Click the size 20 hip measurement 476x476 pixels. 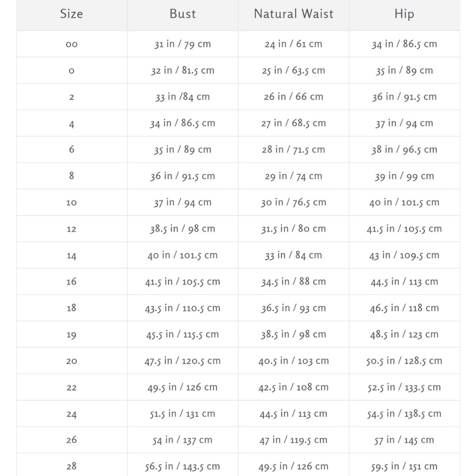coord(404,361)
